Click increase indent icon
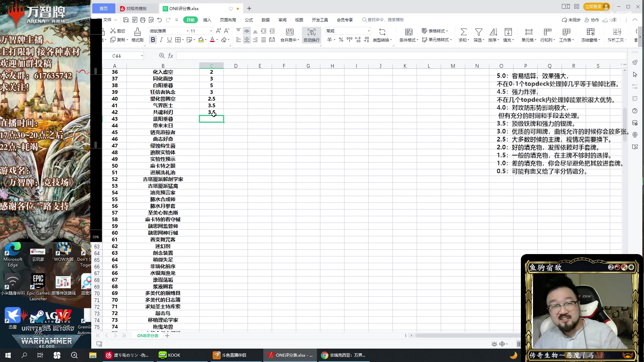This screenshot has height=362, width=644. click(x=272, y=31)
